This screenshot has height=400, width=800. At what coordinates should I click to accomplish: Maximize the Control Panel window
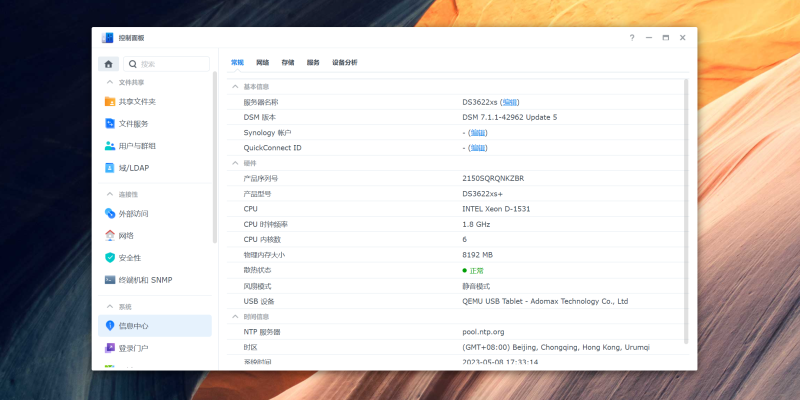coord(665,38)
